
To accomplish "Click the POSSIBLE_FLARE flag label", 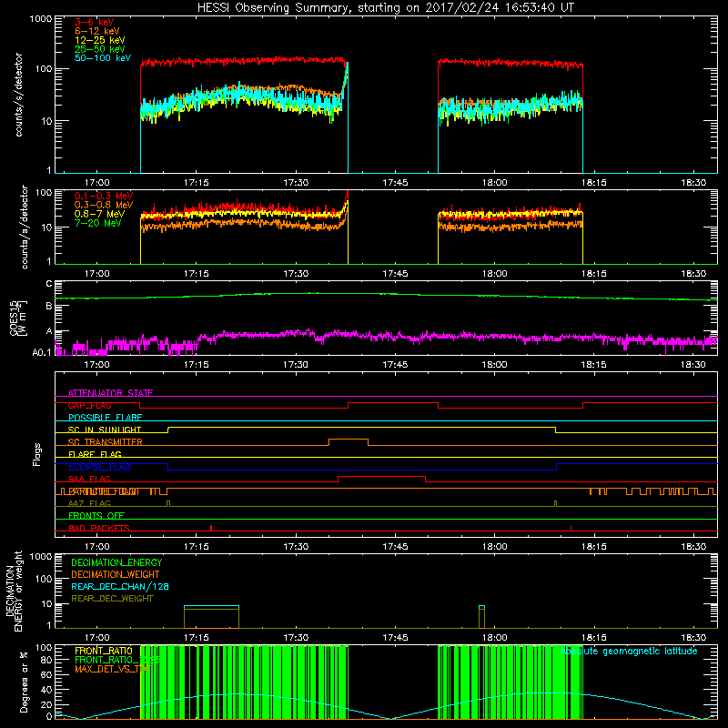I will (105, 418).
